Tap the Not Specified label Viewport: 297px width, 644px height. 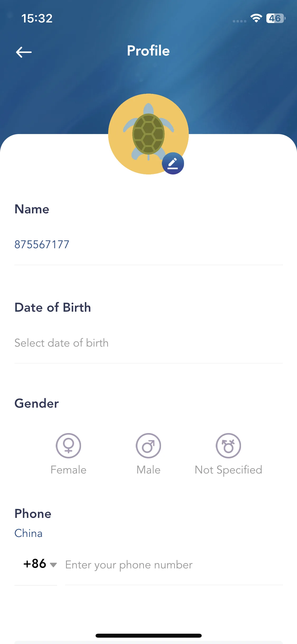point(228,470)
